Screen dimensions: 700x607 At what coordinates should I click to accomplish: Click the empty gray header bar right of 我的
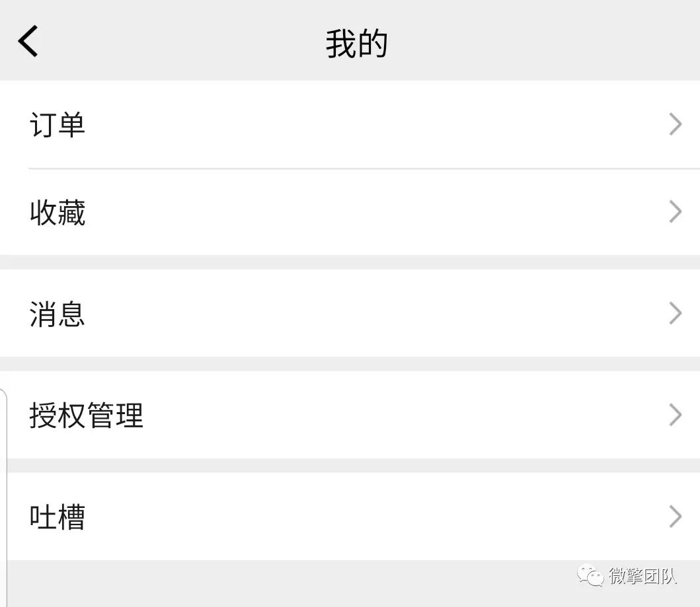[544, 40]
